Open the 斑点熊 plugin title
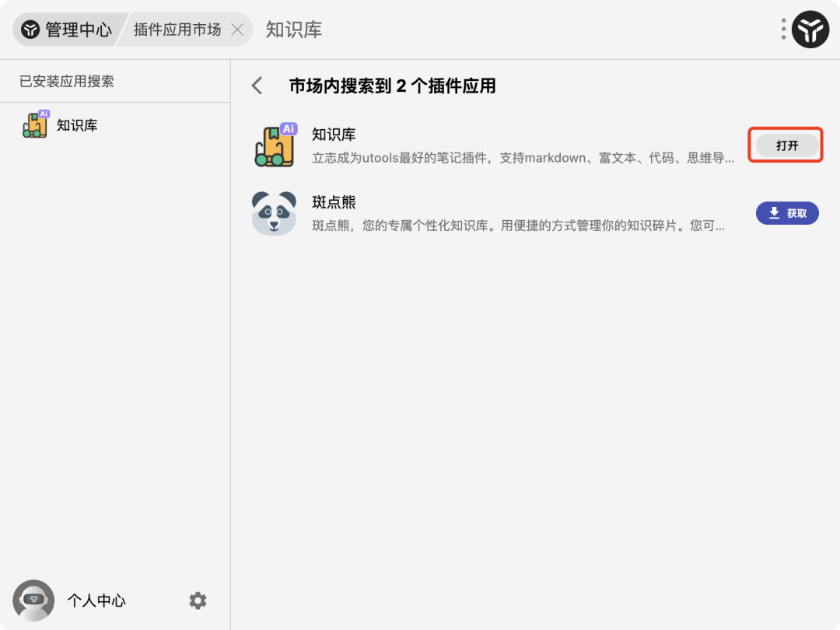Screen dimensions: 840x630 pyautogui.click(x=334, y=202)
